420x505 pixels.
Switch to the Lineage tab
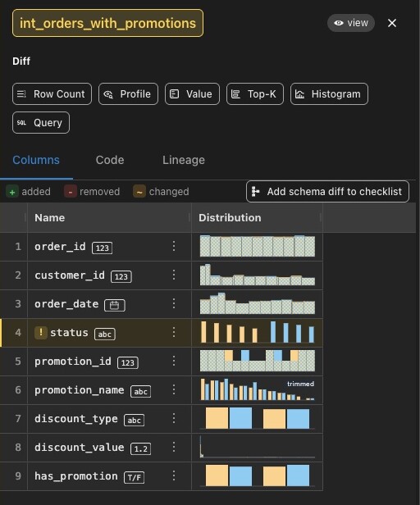(184, 160)
